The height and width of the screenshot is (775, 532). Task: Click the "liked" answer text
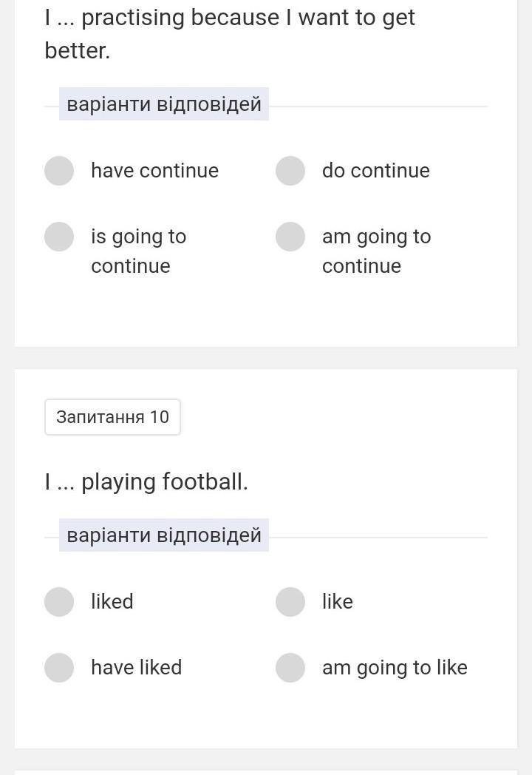[112, 601]
